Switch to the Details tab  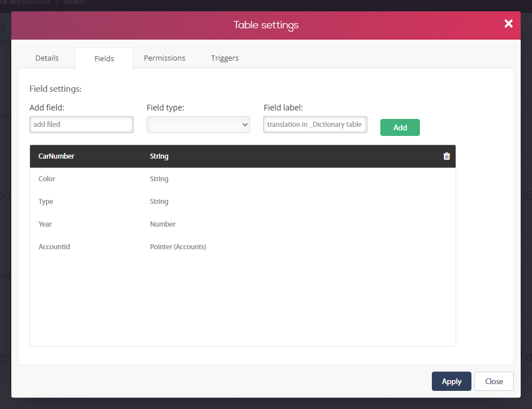[47, 58]
